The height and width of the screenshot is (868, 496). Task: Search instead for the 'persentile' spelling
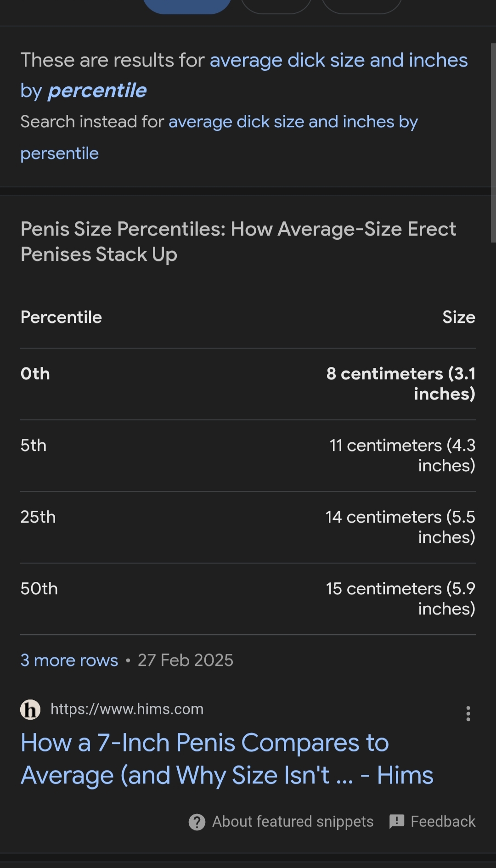(x=60, y=153)
